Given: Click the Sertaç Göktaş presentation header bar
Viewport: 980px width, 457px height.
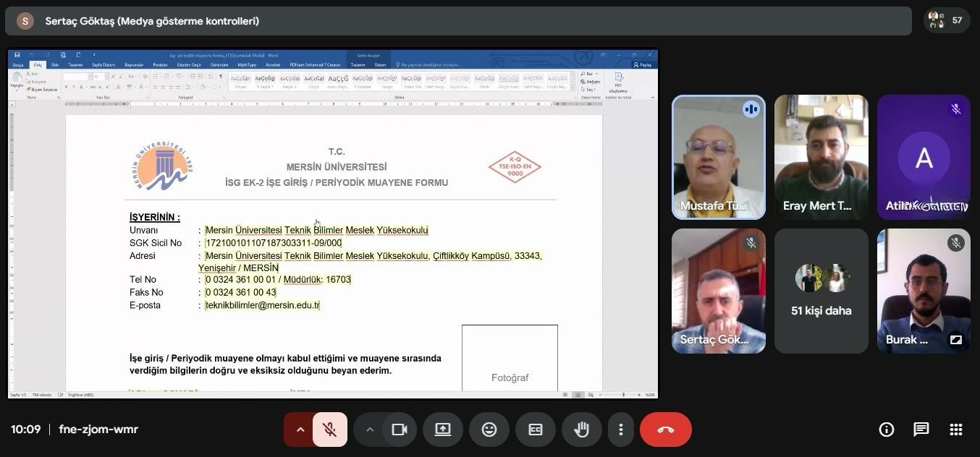Looking at the screenshot, I should (x=457, y=21).
